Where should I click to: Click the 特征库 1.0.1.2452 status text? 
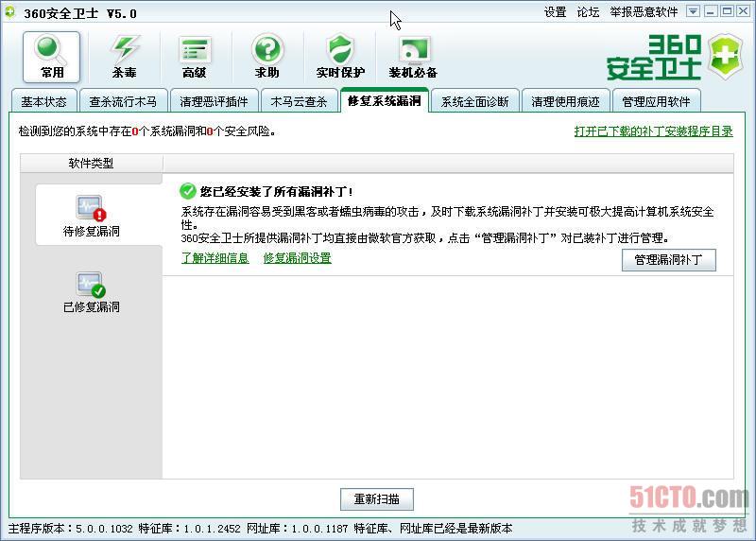click(x=190, y=529)
